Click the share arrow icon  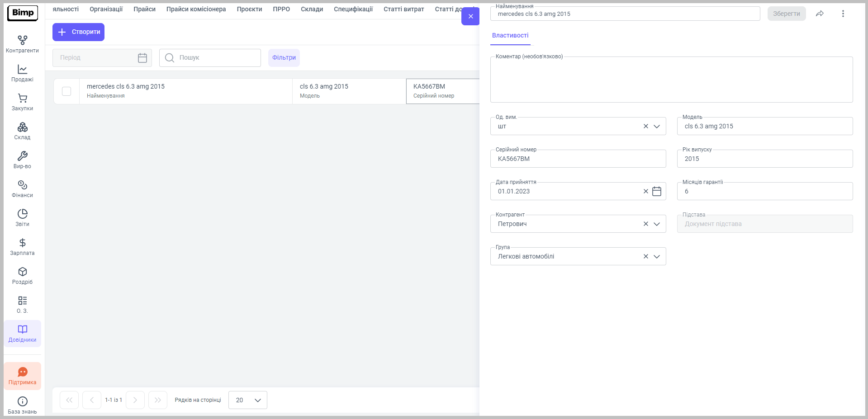click(x=820, y=14)
